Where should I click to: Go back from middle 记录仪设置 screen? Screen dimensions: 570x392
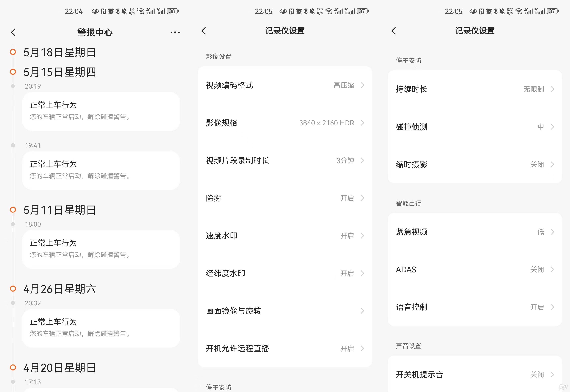tap(204, 31)
